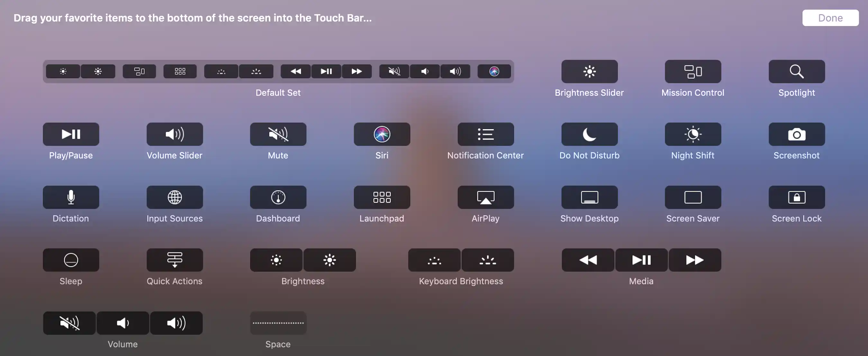Toggle Mute from the second row
868x356 pixels.
[278, 134]
